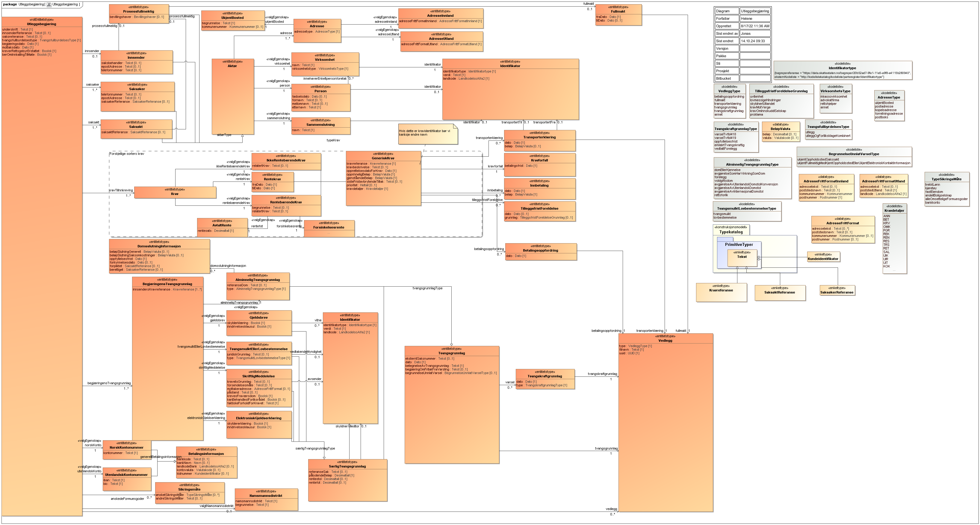Viewport: 980px width, 525px height.
Task: Select the TvangsmulktEllerLovbestemmelse entity box
Action: tap(259, 353)
